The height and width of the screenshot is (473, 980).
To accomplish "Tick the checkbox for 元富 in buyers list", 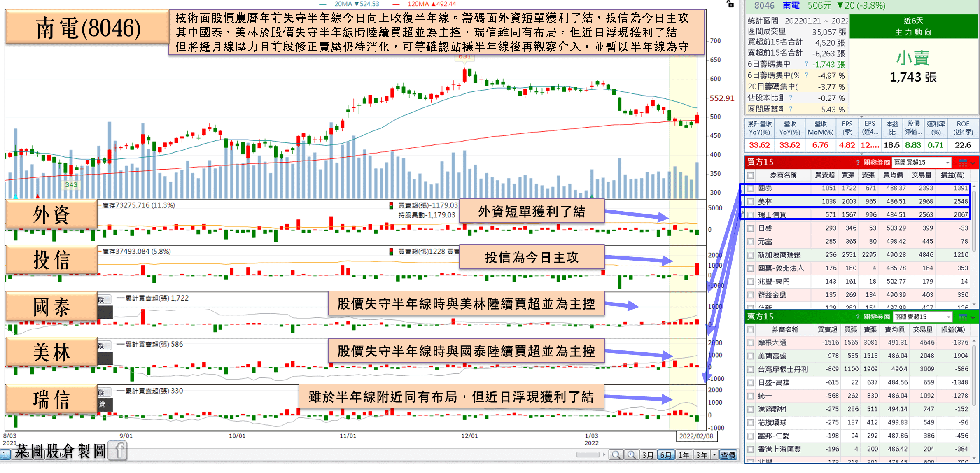I will (751, 242).
